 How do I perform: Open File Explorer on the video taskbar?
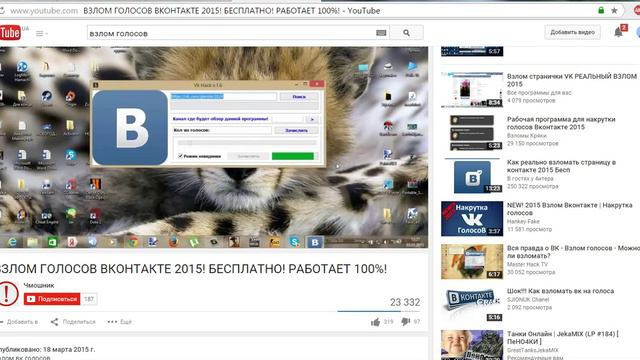(32, 242)
